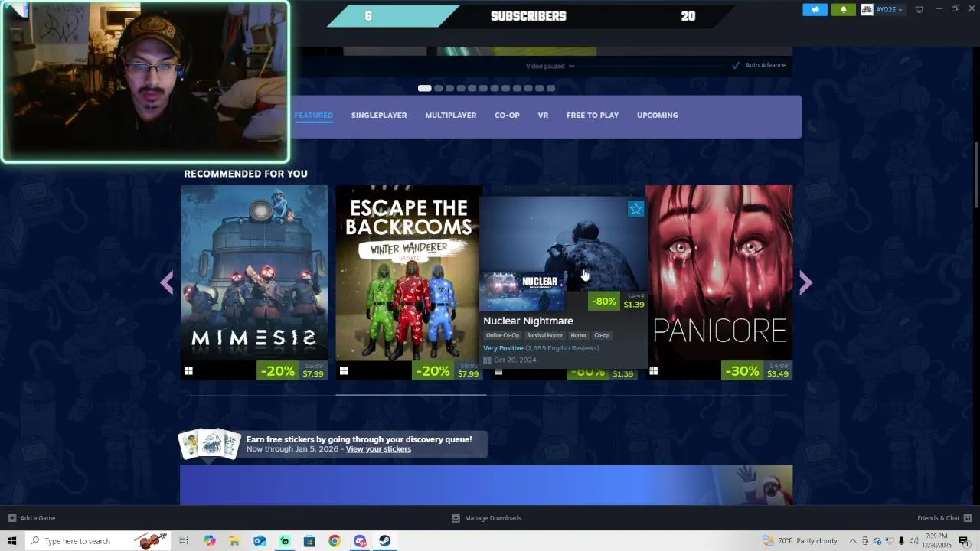Click the store page vertical scrollbar
Screen dimensions: 980x551
tap(976, 174)
